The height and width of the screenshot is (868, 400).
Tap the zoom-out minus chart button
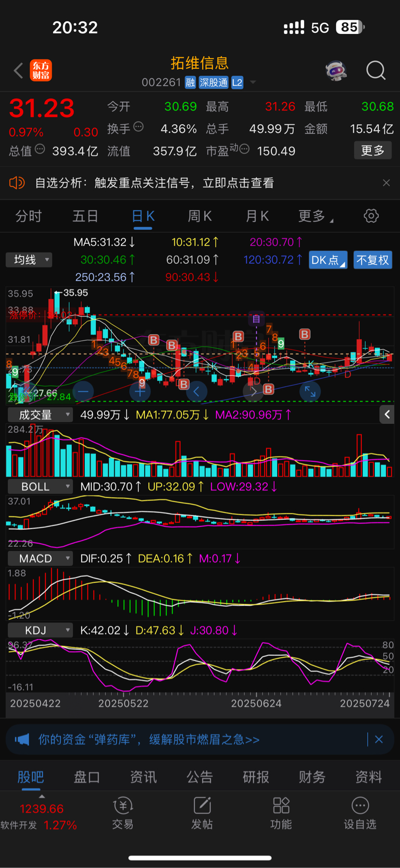[83, 391]
